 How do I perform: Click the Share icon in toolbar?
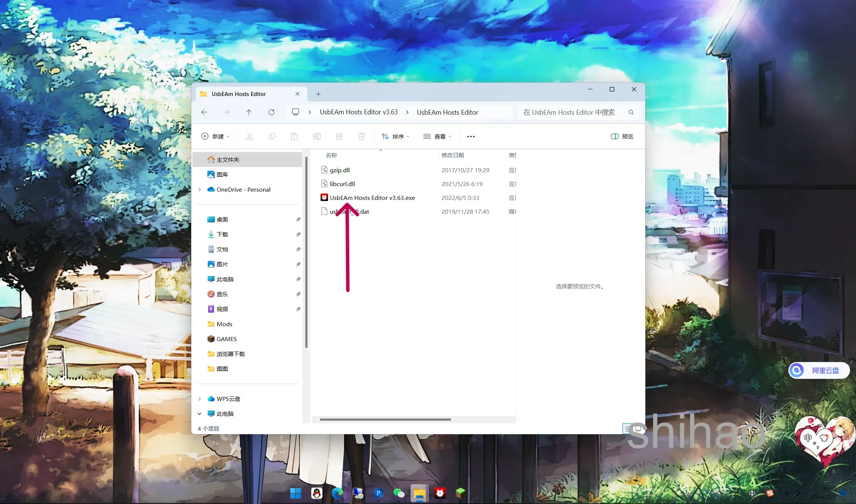(339, 136)
